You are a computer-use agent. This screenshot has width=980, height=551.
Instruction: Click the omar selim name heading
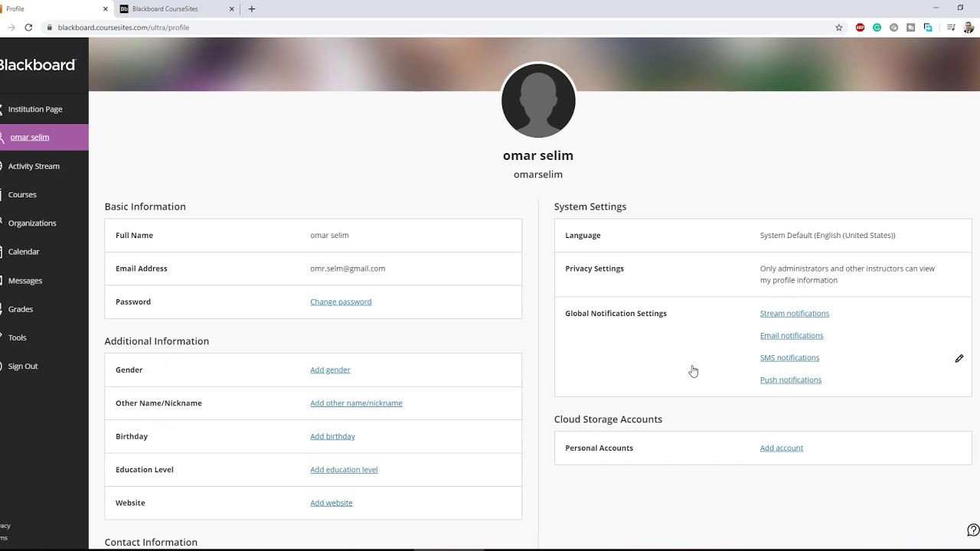(538, 155)
